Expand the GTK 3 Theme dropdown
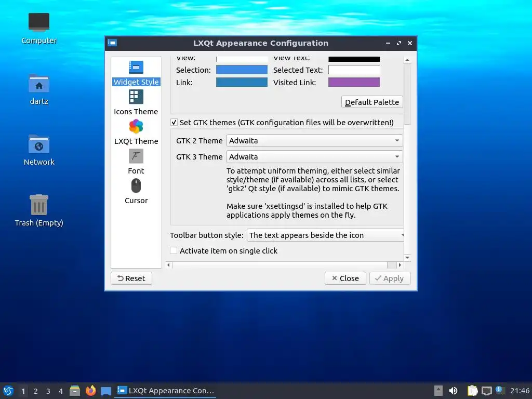This screenshot has width=532, height=399. (315, 157)
